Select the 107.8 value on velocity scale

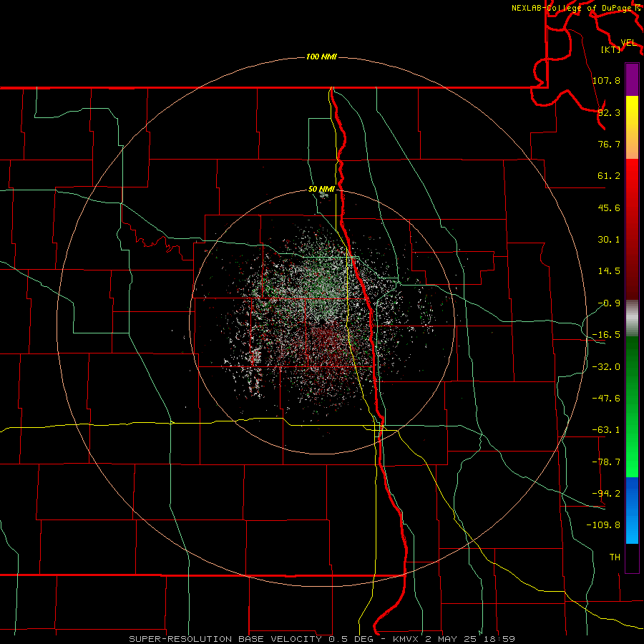pos(606,80)
